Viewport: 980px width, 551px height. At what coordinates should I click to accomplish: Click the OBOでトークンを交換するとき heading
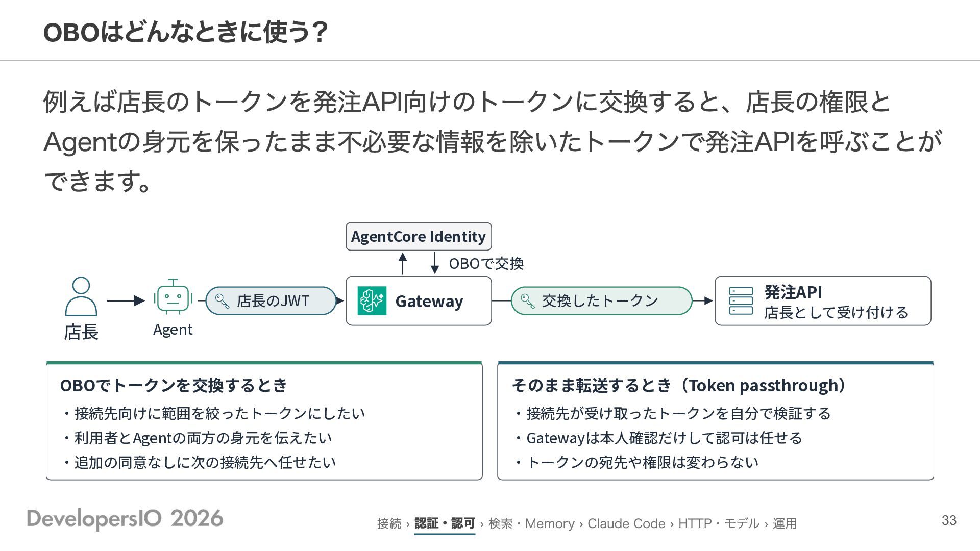pyautogui.click(x=174, y=385)
